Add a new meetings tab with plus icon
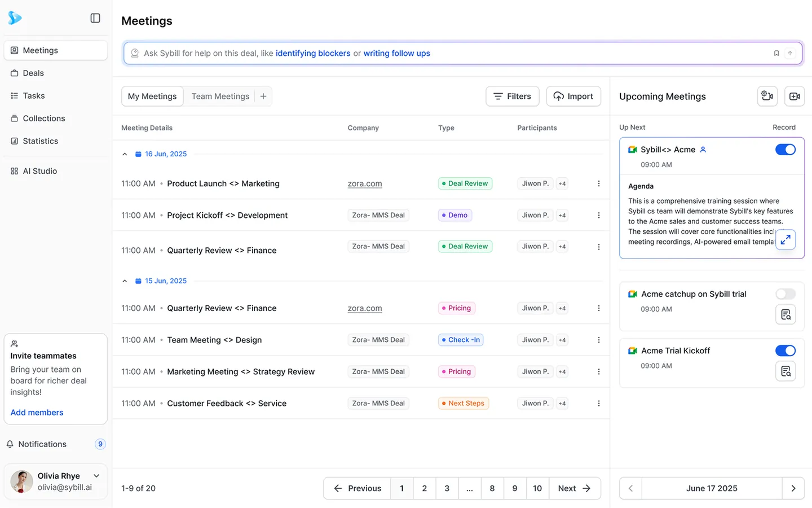The height and width of the screenshot is (508, 812). click(x=263, y=97)
